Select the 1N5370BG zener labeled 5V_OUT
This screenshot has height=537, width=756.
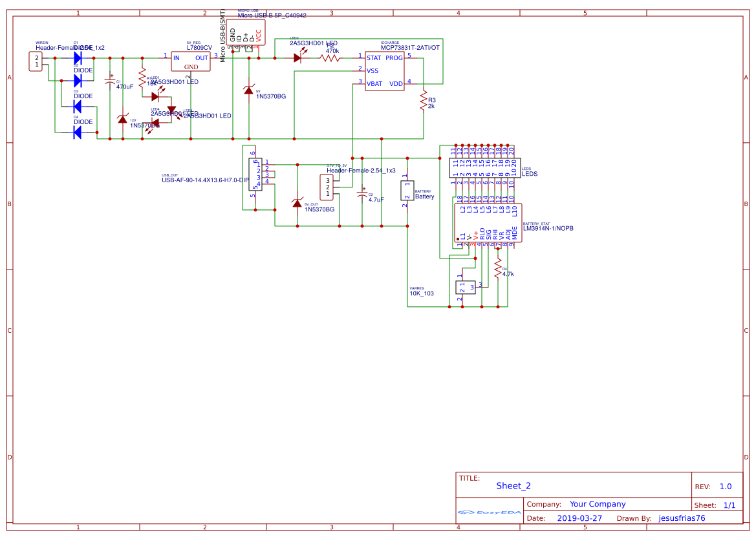click(x=297, y=204)
